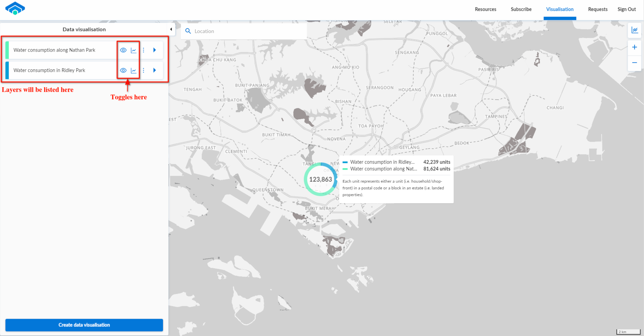
Task: Focus the Location search field
Action: [x=244, y=31]
